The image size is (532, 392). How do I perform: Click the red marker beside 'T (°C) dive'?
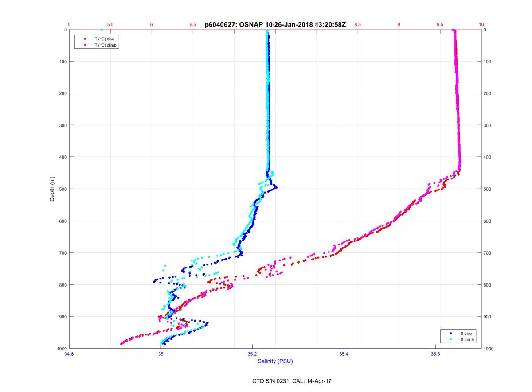point(85,39)
